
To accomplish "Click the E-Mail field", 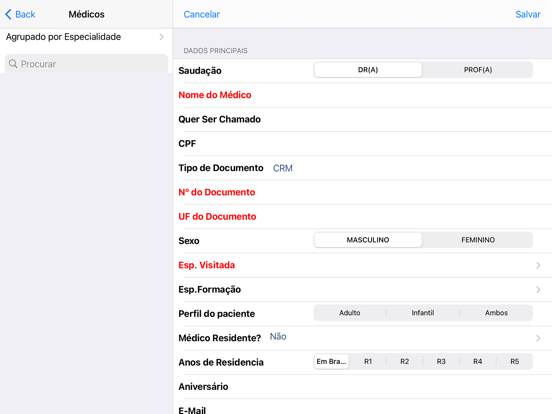I will (x=363, y=408).
